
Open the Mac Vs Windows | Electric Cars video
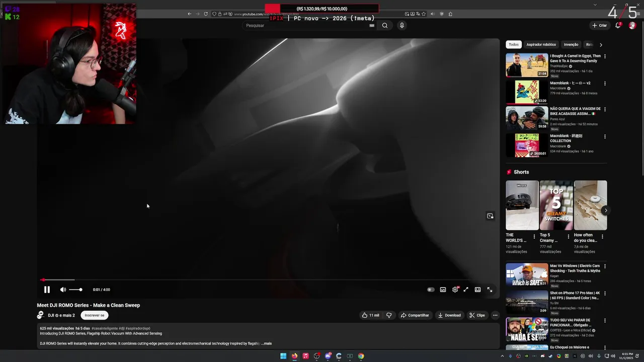pos(527,275)
